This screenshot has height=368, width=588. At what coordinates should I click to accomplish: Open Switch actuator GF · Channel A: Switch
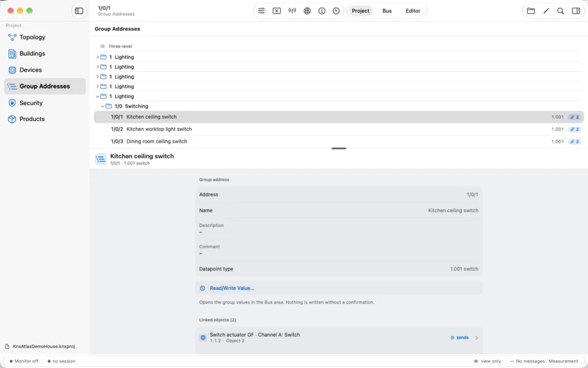pos(339,337)
